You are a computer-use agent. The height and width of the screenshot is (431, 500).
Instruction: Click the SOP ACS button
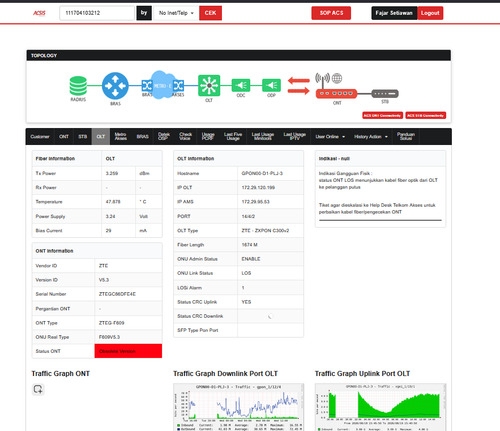pos(331,13)
